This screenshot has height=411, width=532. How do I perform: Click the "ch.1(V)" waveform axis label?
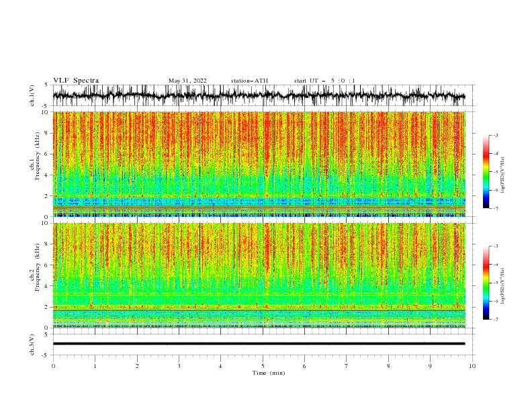pos(32,95)
